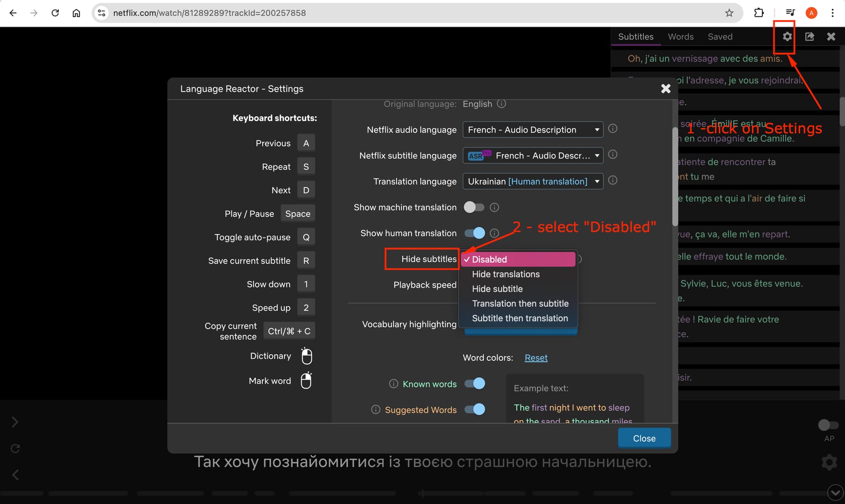Click Chrome extensions puzzle icon
845x504 pixels.
[x=759, y=13]
